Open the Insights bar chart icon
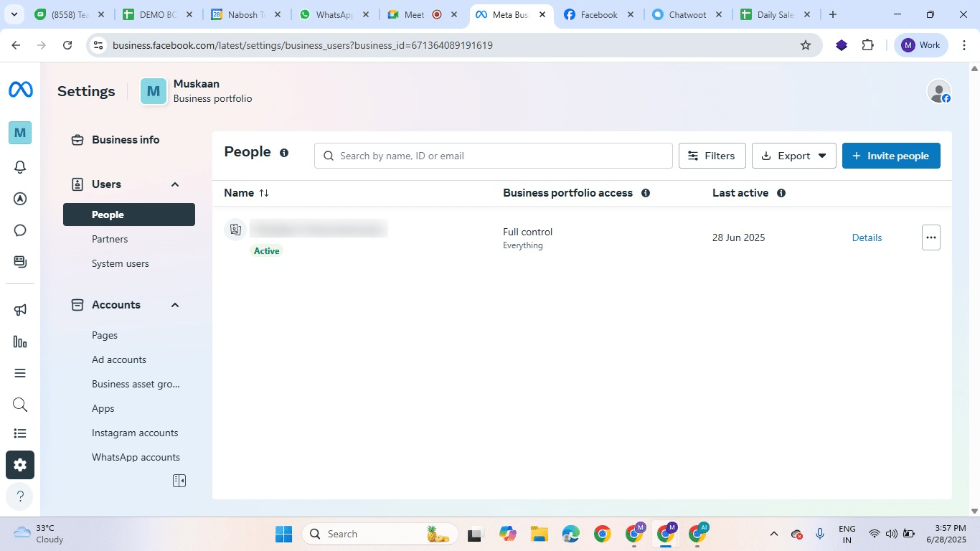Image resolution: width=980 pixels, height=551 pixels. coord(19,341)
